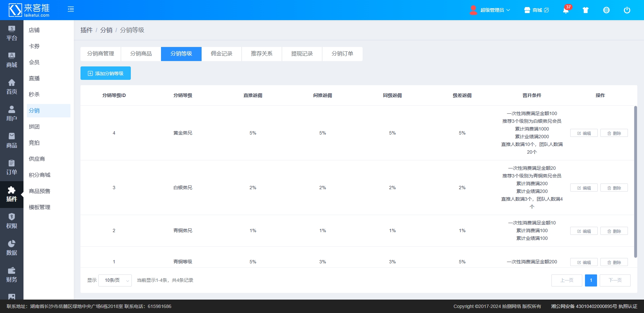Select 拼团 in the plugin submenu
Image resolution: width=644 pixels, height=313 pixels.
[34, 126]
